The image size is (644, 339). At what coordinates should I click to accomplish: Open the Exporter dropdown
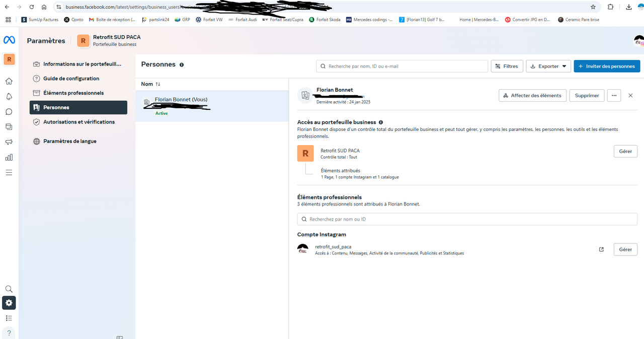548,66
